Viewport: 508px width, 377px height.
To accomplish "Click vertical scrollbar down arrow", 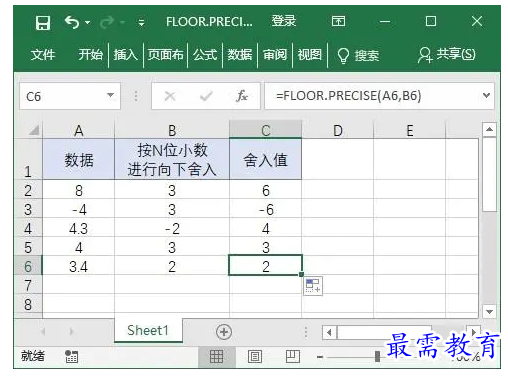I will (x=489, y=312).
